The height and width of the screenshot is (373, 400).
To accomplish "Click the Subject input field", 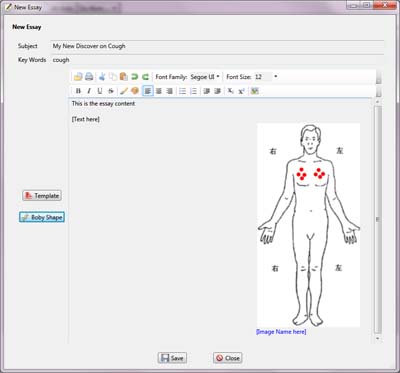I will tap(217, 46).
